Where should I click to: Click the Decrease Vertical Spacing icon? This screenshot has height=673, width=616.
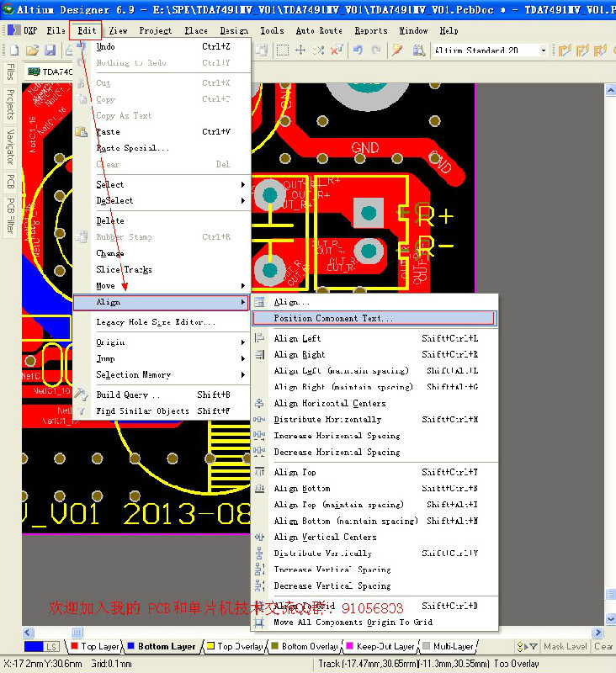pos(259,586)
